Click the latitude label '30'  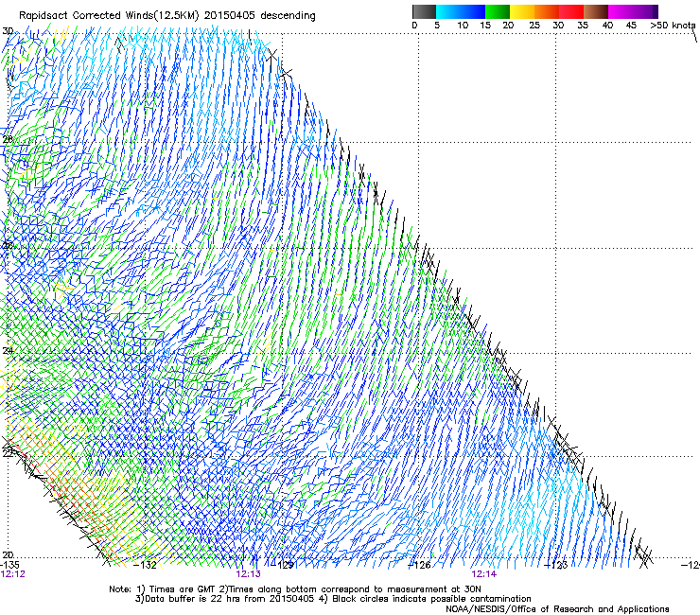coord(8,31)
